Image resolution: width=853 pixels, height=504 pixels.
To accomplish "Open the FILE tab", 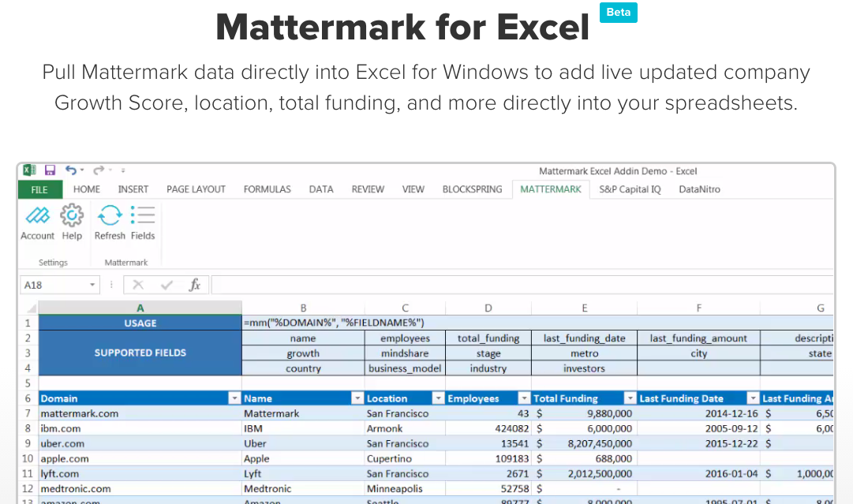I will point(39,189).
